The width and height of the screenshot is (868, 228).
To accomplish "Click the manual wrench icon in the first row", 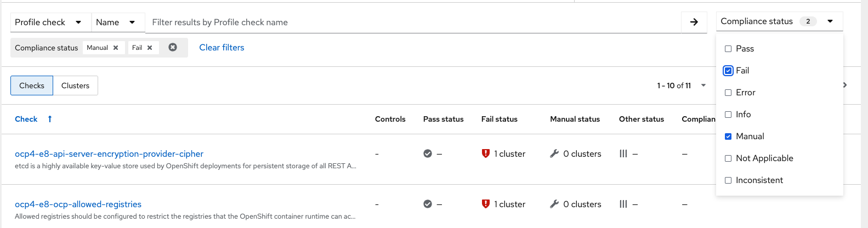I will click(x=554, y=153).
